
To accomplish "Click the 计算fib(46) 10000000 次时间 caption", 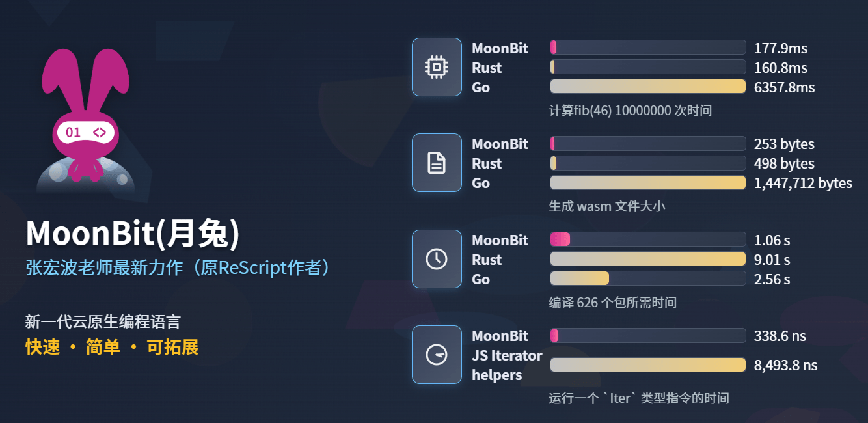I will tap(630, 111).
